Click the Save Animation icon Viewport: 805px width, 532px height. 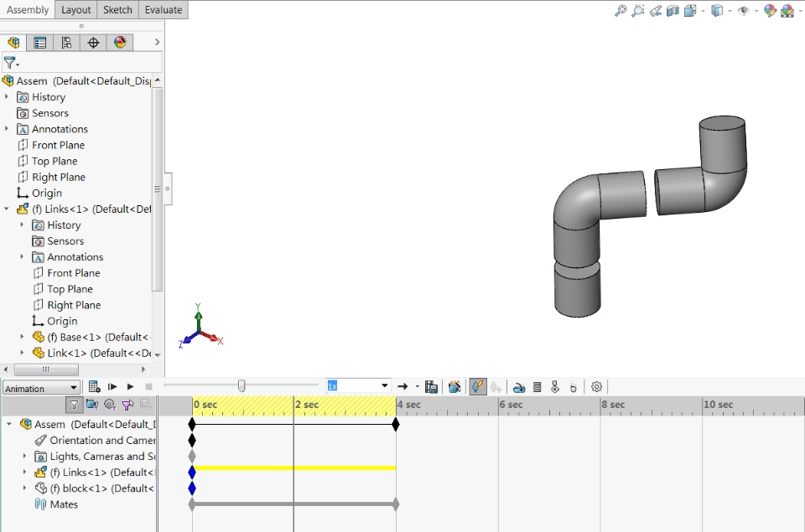point(431,386)
